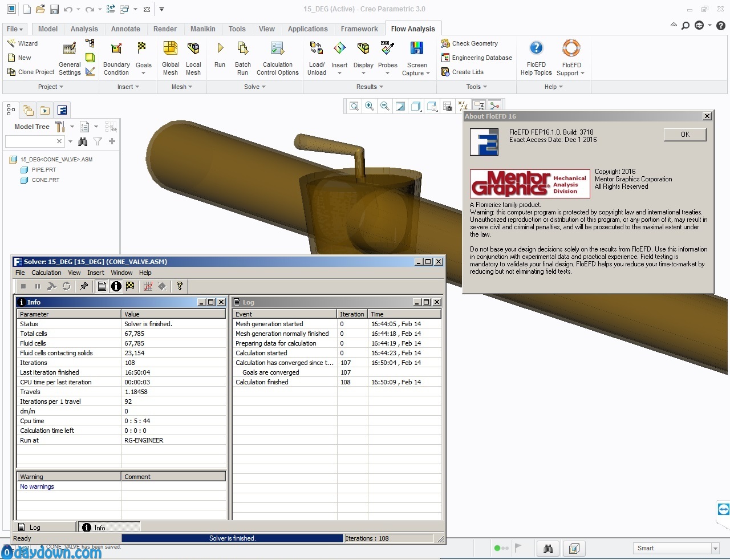Open Calculation Control Options

coord(278,59)
